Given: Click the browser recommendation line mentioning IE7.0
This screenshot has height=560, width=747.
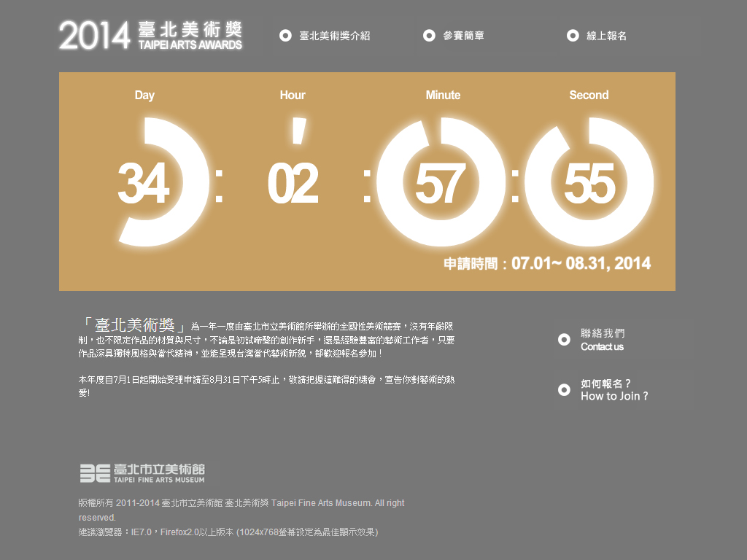Looking at the screenshot, I should click(228, 532).
